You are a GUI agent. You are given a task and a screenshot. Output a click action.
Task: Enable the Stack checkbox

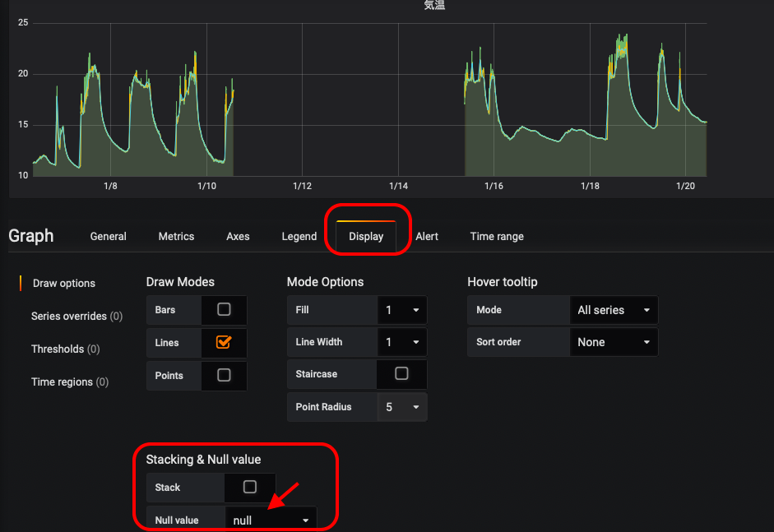tap(250, 487)
